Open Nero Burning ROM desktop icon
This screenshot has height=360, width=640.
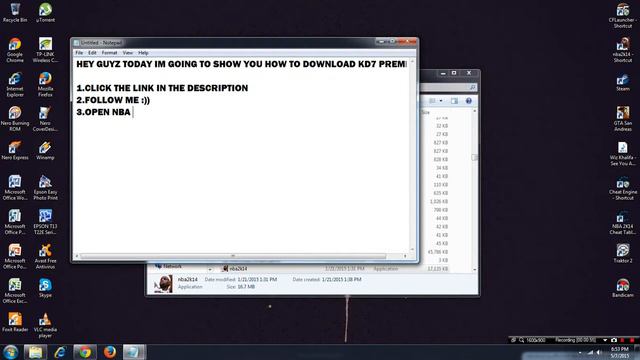[15, 119]
